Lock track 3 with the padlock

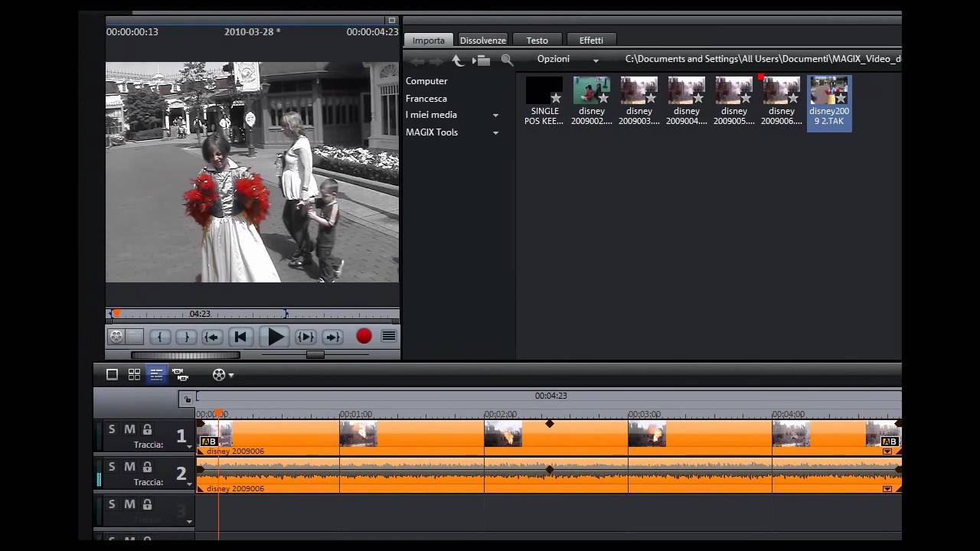[147, 504]
